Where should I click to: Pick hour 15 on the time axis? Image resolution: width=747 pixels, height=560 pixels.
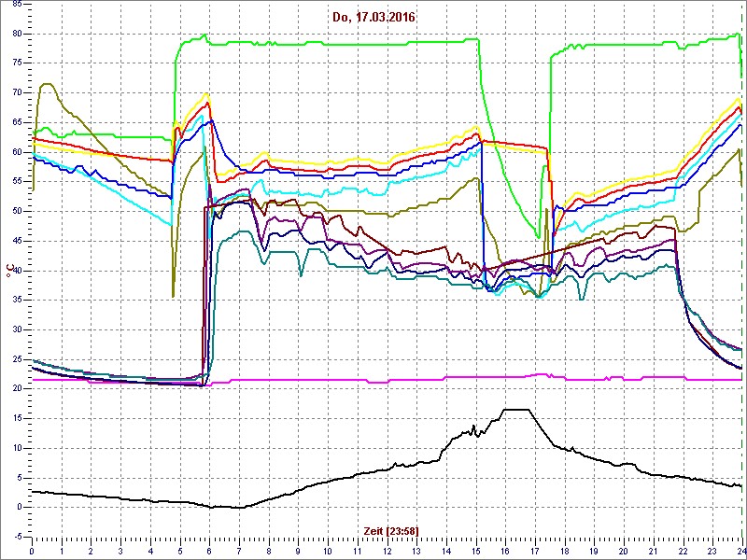475,551
